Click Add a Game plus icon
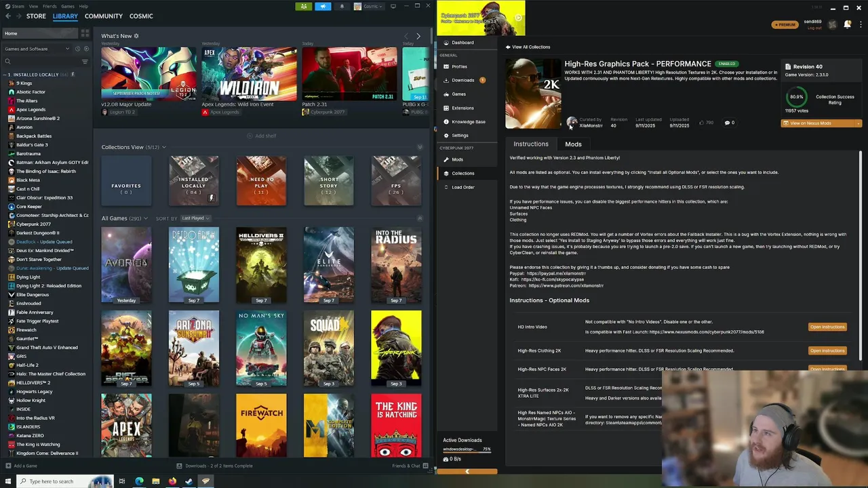 click(x=7, y=466)
